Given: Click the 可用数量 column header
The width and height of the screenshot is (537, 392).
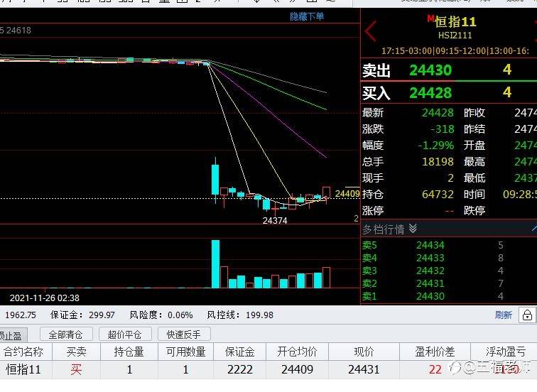Looking at the screenshot, I should (185, 352).
